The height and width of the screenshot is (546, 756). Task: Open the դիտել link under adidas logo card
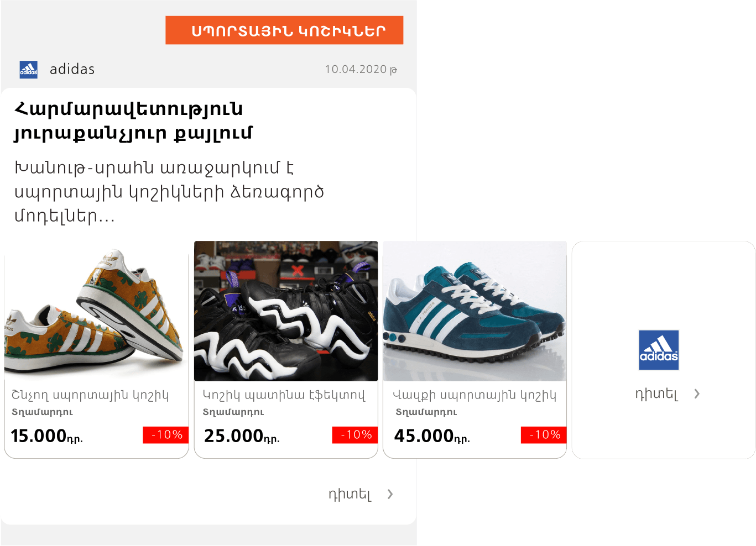(656, 393)
